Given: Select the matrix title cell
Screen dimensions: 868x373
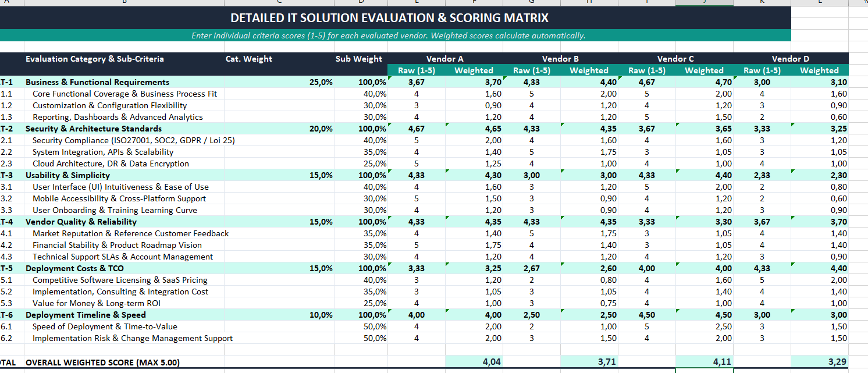Looking at the screenshot, I should click(390, 18).
